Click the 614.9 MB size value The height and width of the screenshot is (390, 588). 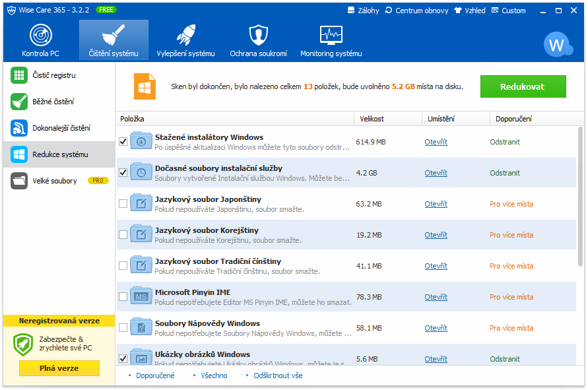pos(370,142)
